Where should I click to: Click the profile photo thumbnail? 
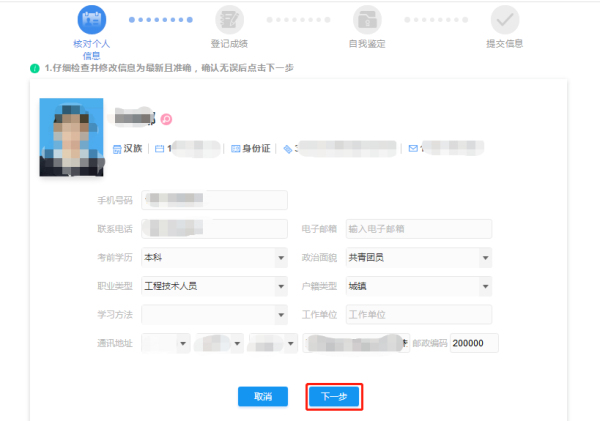(71, 137)
